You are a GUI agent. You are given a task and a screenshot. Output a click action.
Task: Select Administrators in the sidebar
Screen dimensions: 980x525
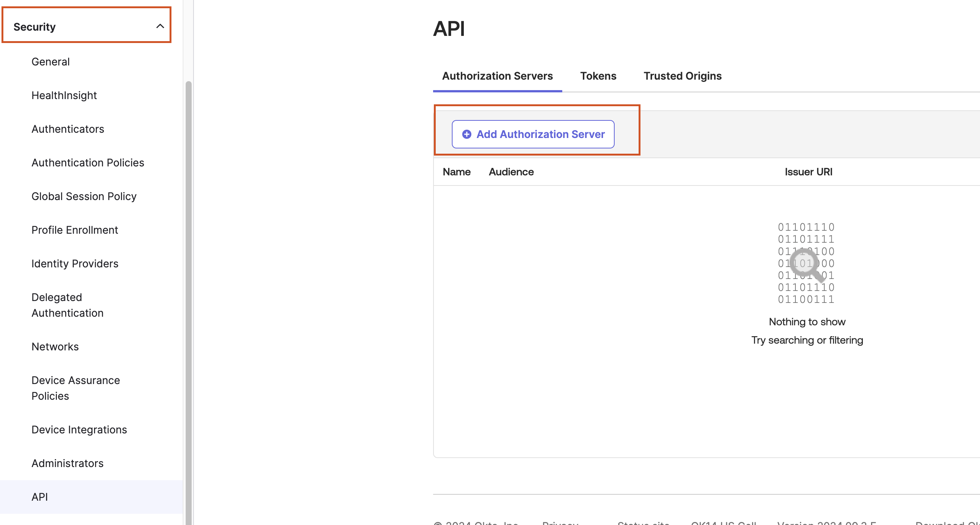[x=67, y=463]
